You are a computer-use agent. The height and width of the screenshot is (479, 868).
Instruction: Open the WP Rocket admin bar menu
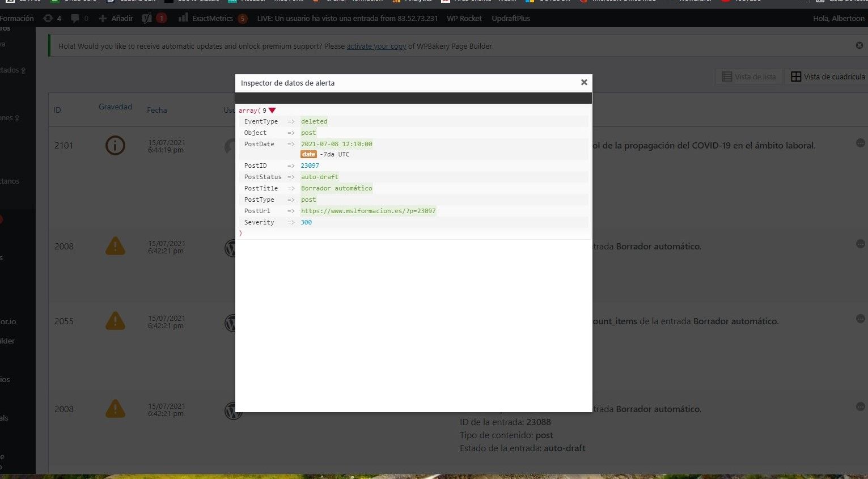click(x=464, y=18)
